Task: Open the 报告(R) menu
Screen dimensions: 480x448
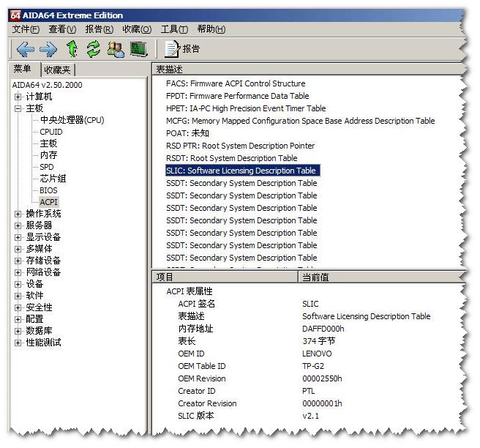Action: (100, 29)
